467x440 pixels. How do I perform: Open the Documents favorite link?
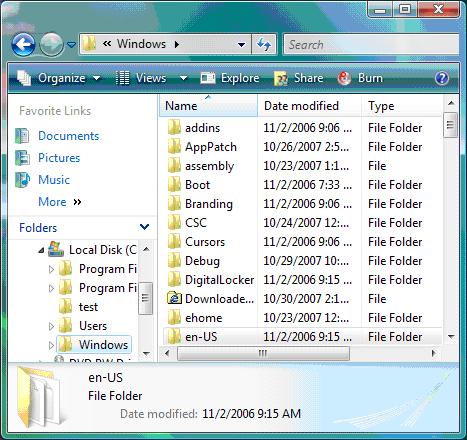(x=69, y=136)
